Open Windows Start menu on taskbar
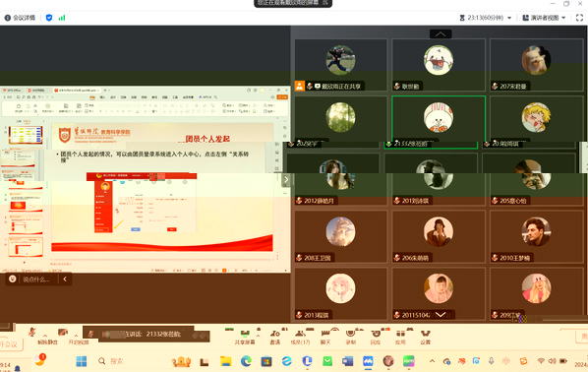 pyautogui.click(x=81, y=361)
